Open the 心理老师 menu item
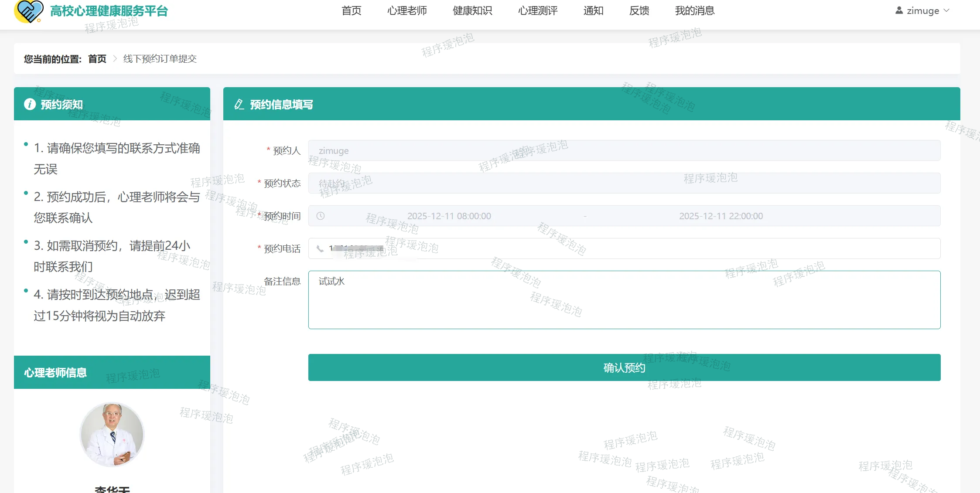This screenshot has width=980, height=493. pos(407,10)
